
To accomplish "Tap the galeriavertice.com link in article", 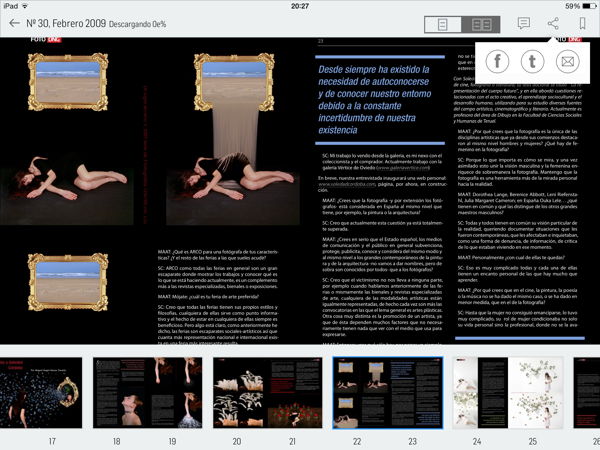I will (x=403, y=168).
